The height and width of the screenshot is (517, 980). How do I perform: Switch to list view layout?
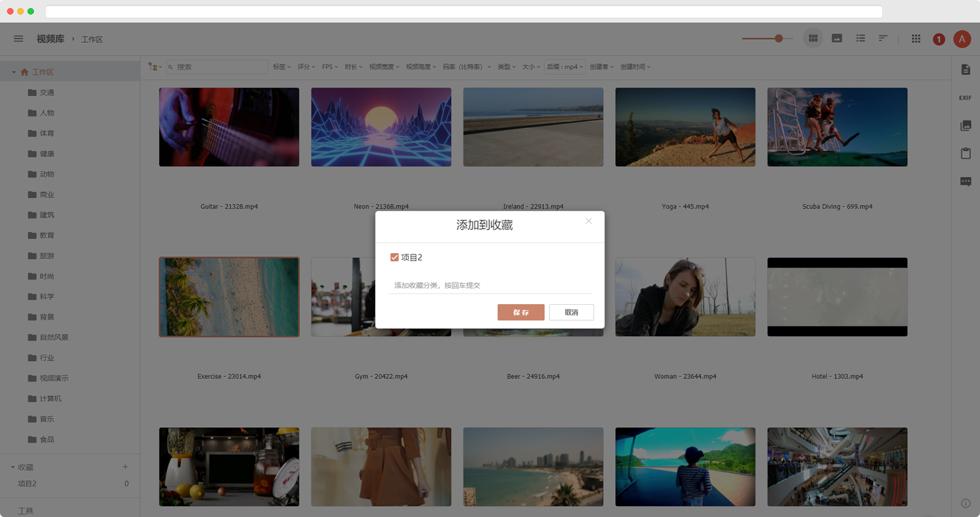tap(861, 39)
